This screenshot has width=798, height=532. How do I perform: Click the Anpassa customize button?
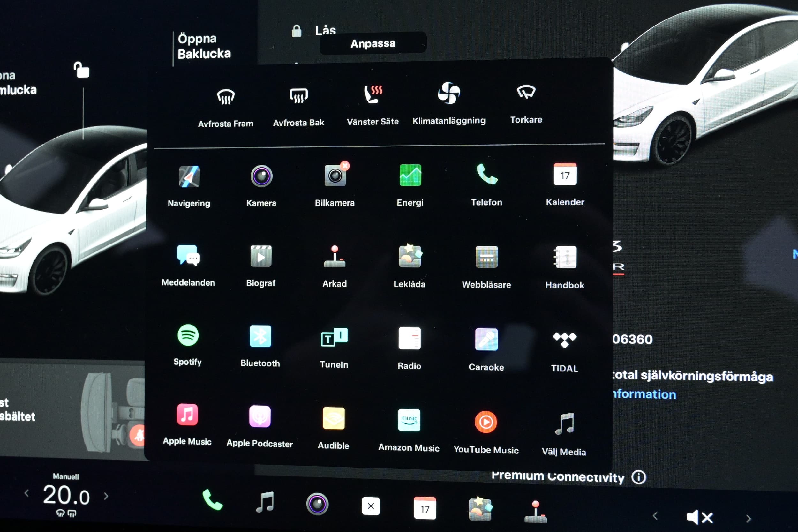point(373,43)
